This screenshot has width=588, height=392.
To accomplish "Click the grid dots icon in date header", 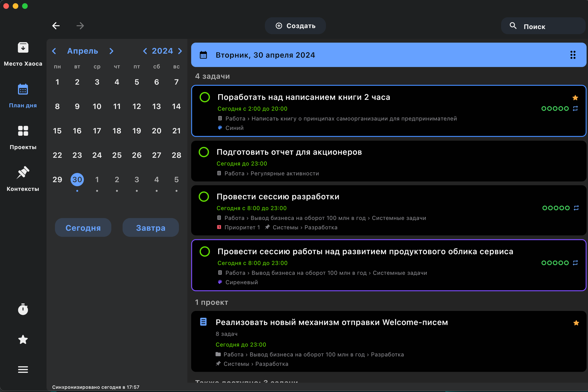I will coord(573,55).
